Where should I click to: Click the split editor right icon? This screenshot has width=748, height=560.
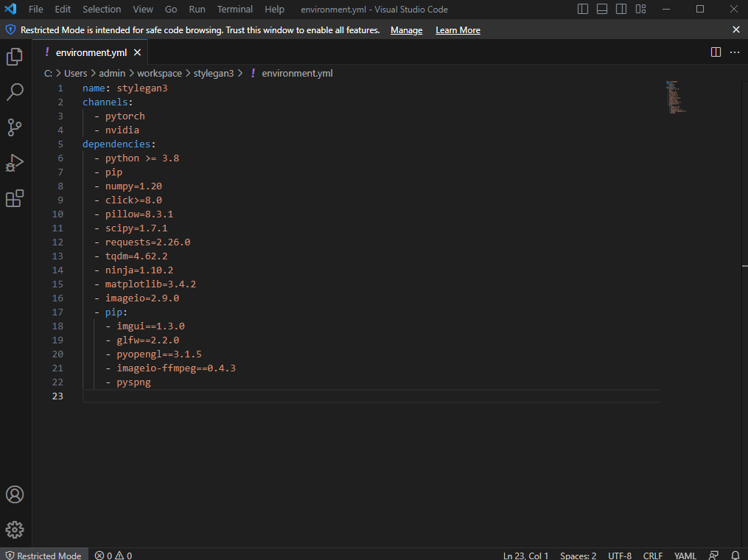click(716, 52)
